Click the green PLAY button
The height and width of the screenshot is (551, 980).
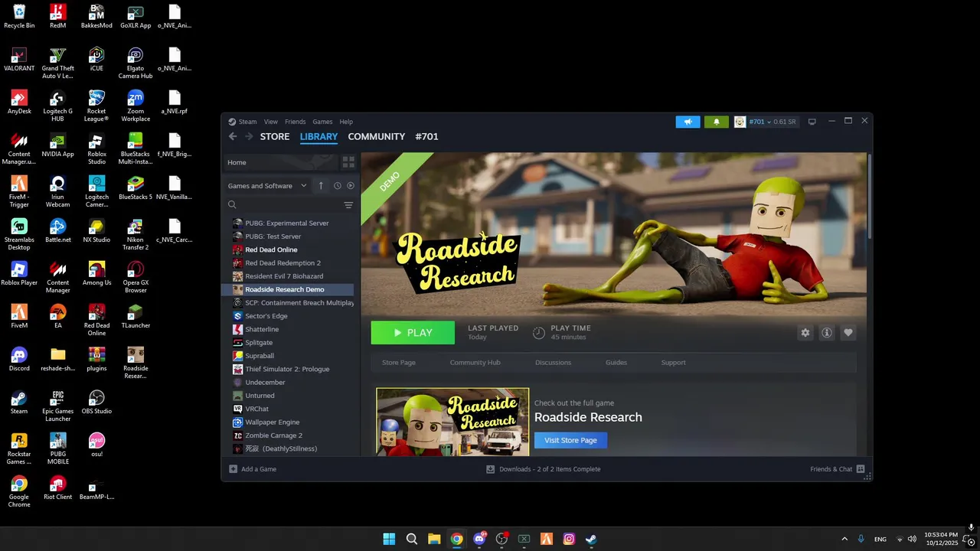pyautogui.click(x=413, y=333)
